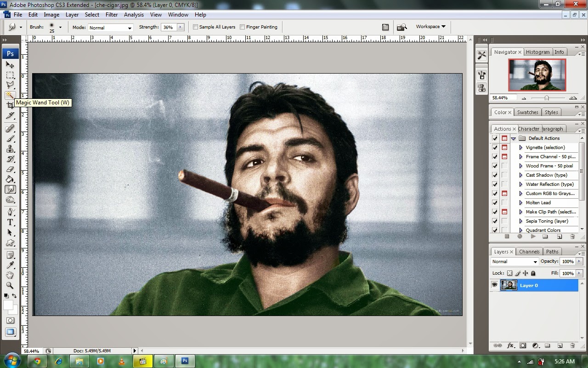588x368 pixels.
Task: Select the History Brush tool
Action: pos(10,159)
